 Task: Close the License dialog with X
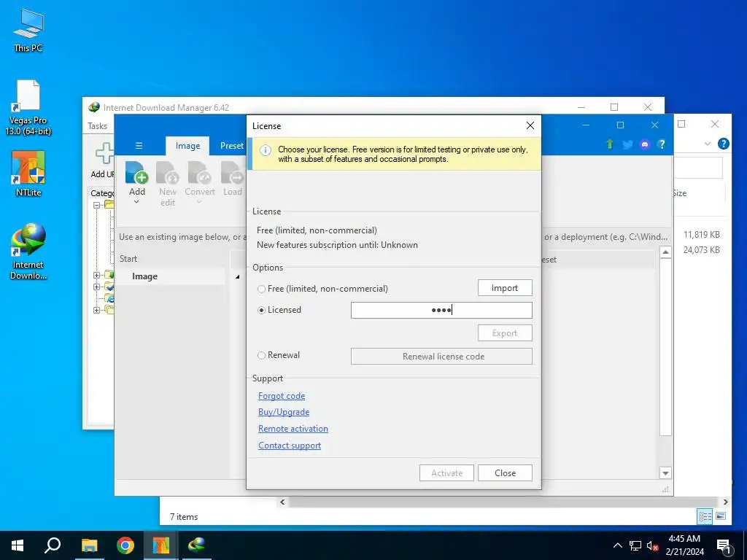[x=530, y=125]
